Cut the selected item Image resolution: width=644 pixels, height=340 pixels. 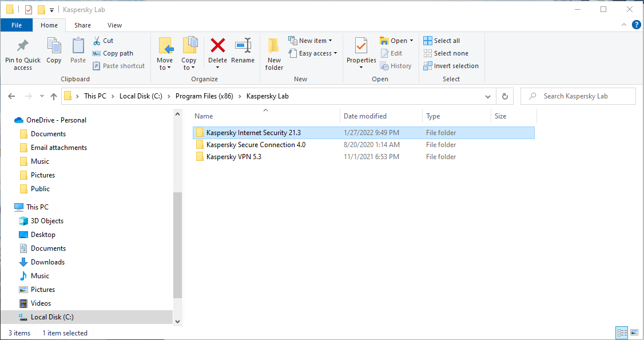coord(103,41)
